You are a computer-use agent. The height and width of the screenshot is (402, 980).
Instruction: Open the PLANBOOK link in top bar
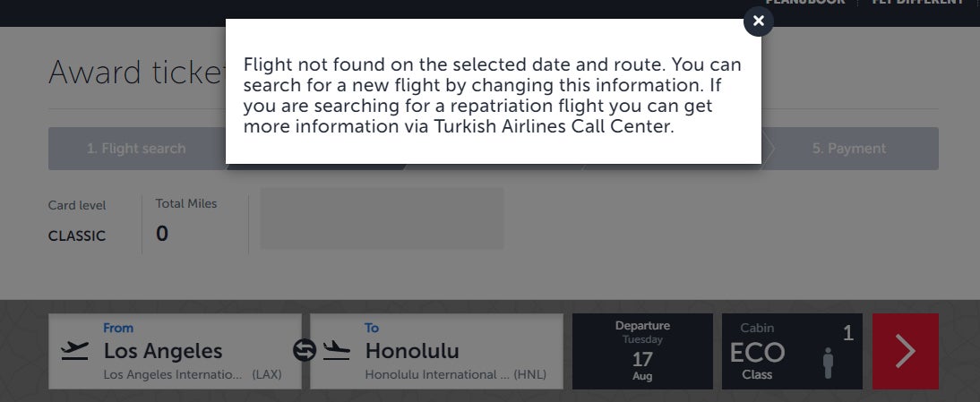point(805,2)
